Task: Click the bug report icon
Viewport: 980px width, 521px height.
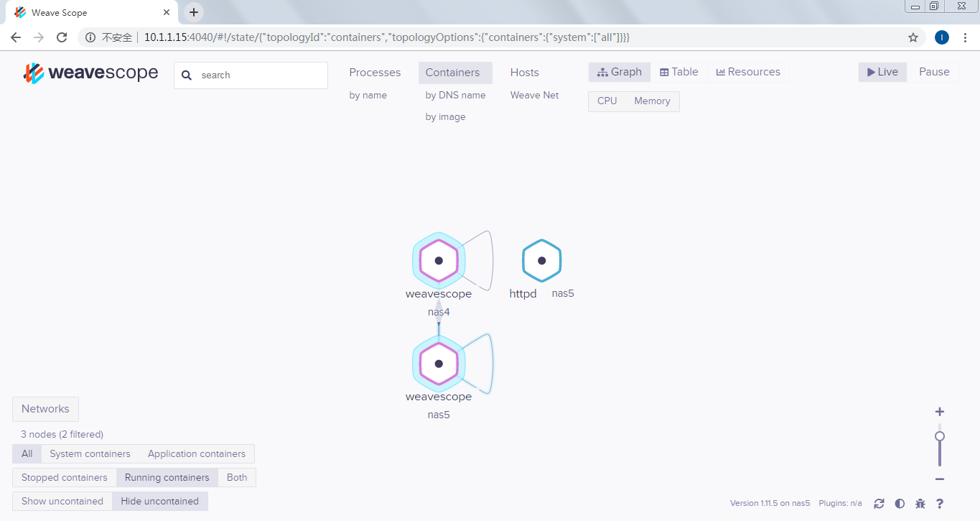Action: (x=920, y=504)
